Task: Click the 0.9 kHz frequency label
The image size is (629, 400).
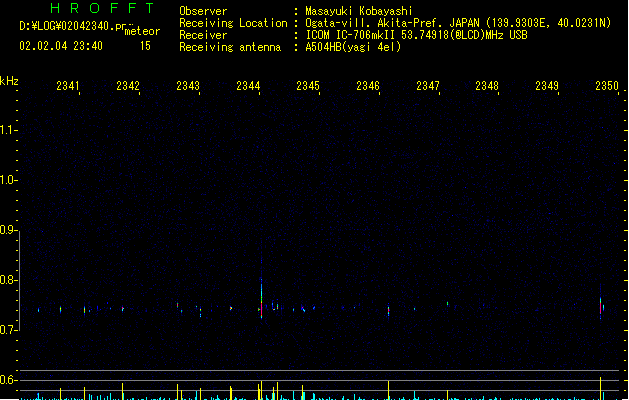Action: click(8, 230)
